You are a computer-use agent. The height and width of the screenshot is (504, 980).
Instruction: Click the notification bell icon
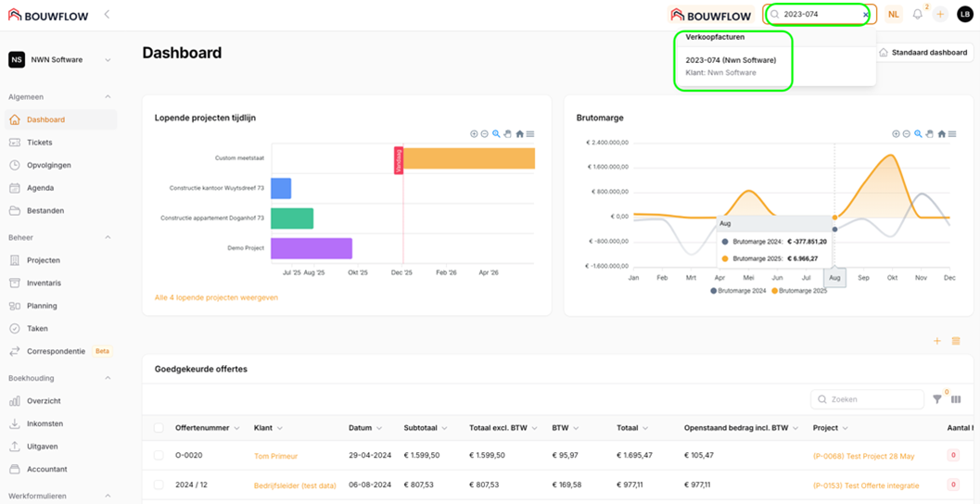tap(918, 14)
